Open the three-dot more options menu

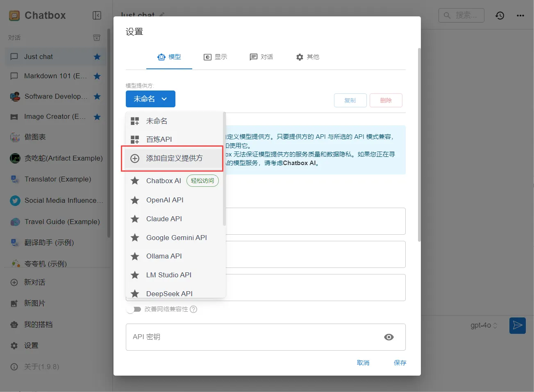click(x=520, y=16)
